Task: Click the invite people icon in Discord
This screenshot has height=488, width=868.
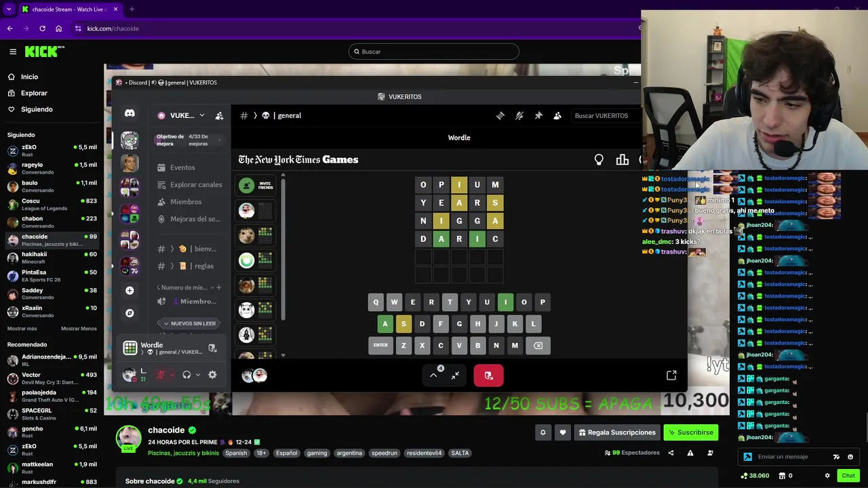Action: point(219,116)
